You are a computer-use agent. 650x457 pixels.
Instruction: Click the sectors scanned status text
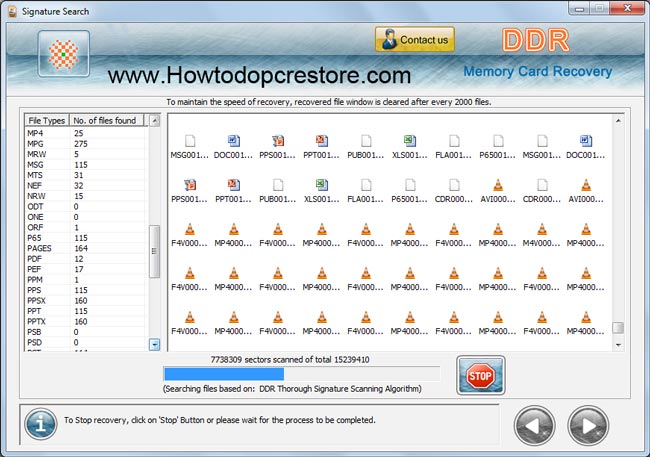pos(290,360)
